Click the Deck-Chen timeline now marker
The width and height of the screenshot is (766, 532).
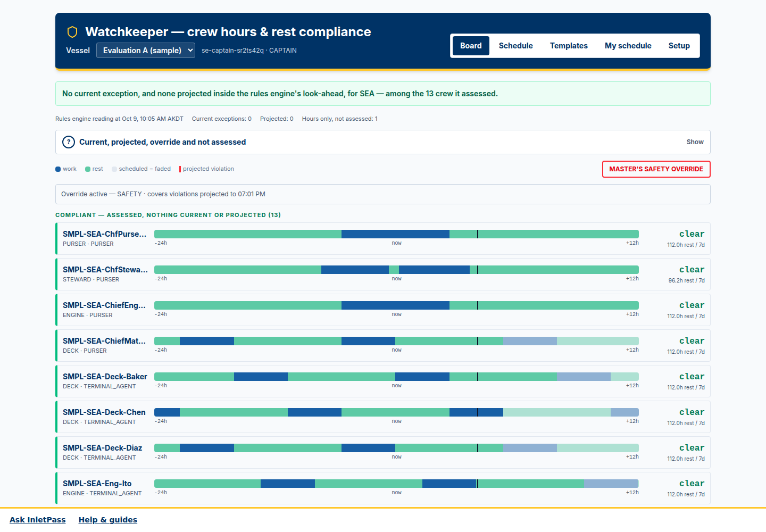click(x=478, y=412)
